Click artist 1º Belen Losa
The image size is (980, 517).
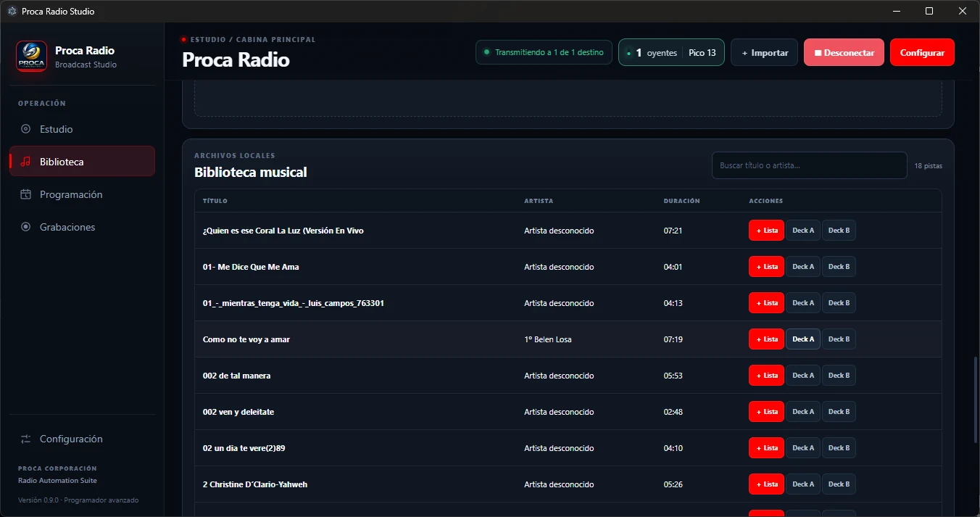[548, 339]
